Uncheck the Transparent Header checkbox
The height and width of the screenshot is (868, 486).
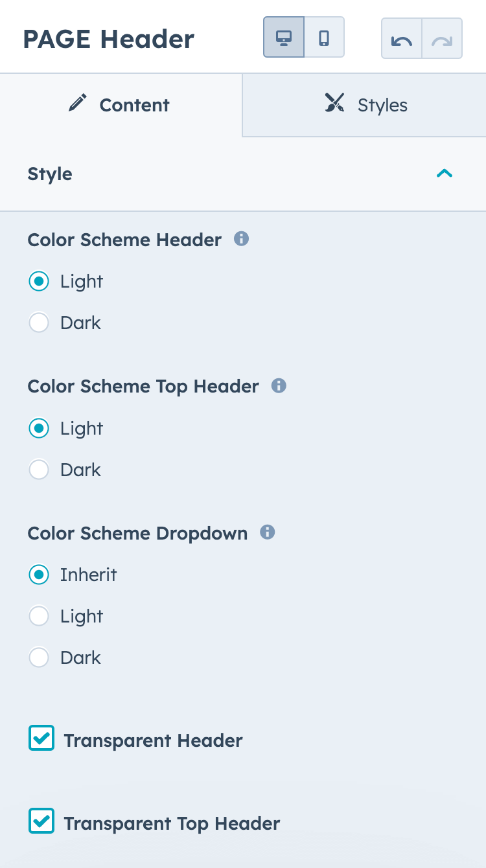click(x=41, y=738)
